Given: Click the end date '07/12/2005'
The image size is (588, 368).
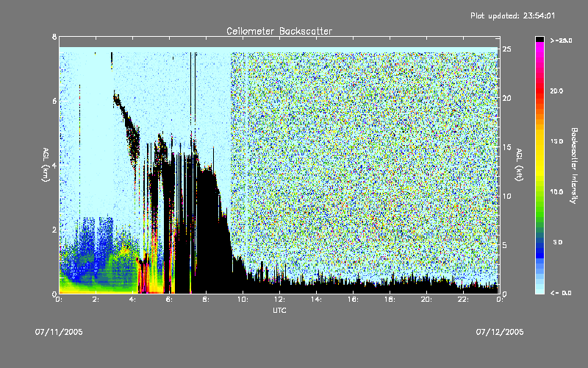Looking at the screenshot, I should 500,332.
